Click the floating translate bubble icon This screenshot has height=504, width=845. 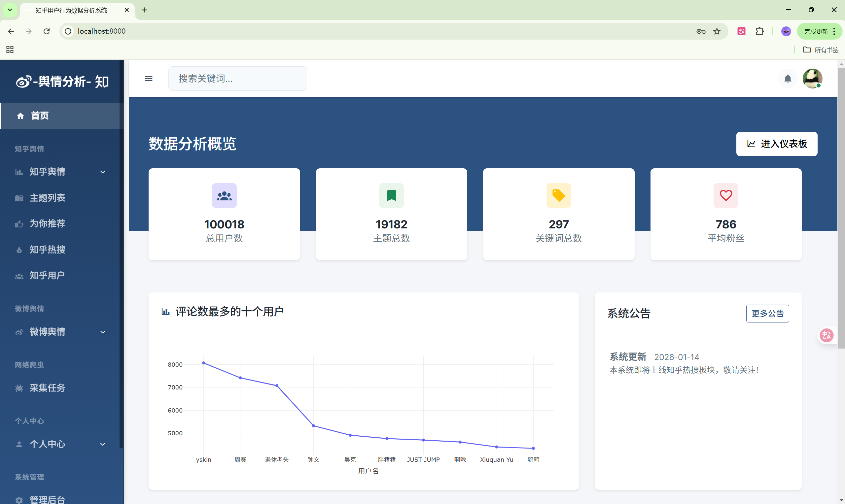click(826, 336)
